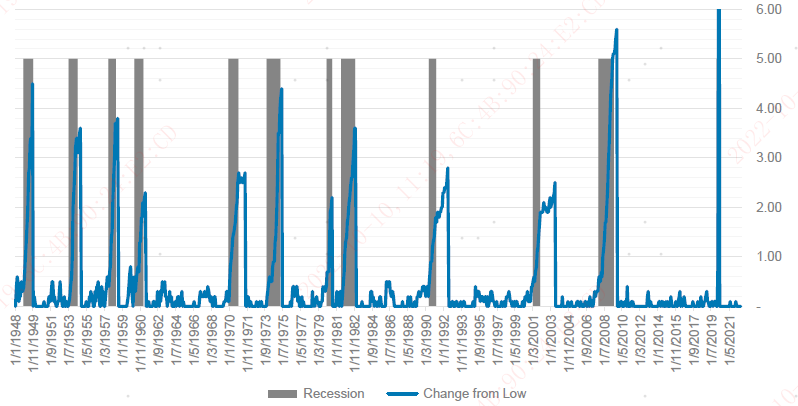The width and height of the screenshot is (798, 406).
Task: Click the 2008 recession gray bar
Action: [x=604, y=150]
